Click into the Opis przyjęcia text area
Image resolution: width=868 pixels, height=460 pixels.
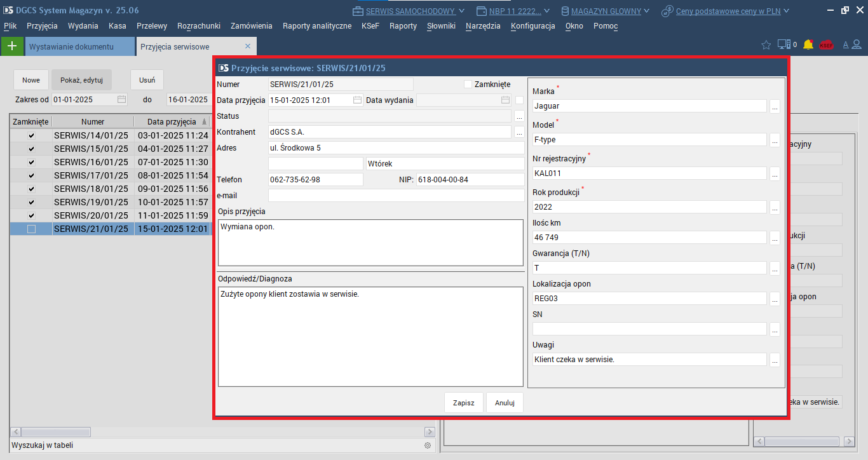(x=370, y=243)
